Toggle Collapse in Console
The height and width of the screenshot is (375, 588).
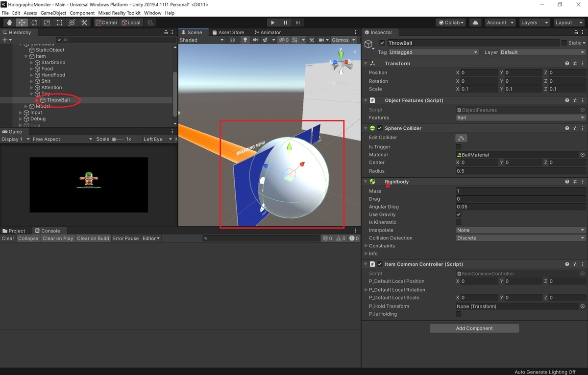tap(28, 239)
